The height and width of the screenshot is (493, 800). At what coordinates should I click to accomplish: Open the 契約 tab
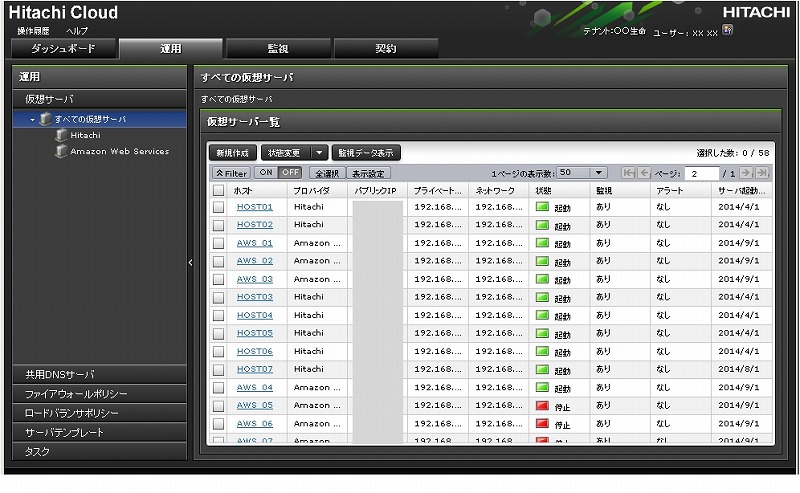pyautogui.click(x=386, y=48)
